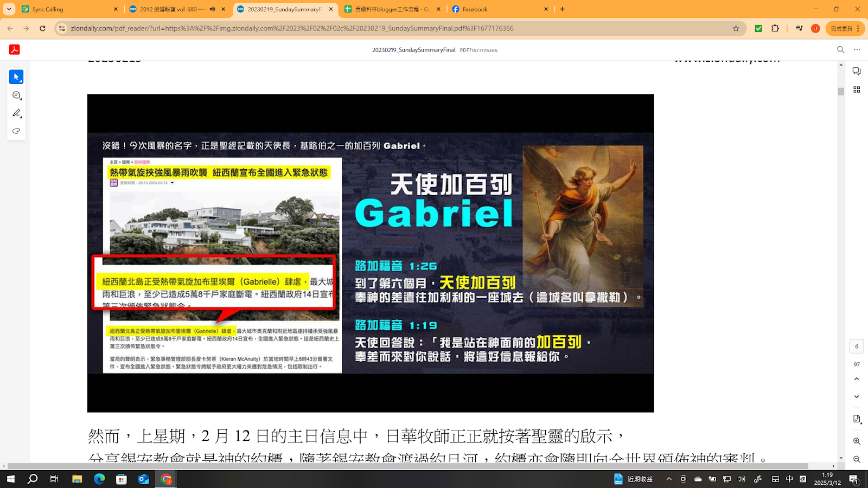The height and width of the screenshot is (488, 868).
Task: Open the 近期收益 taskbar widget
Action: pos(634,479)
